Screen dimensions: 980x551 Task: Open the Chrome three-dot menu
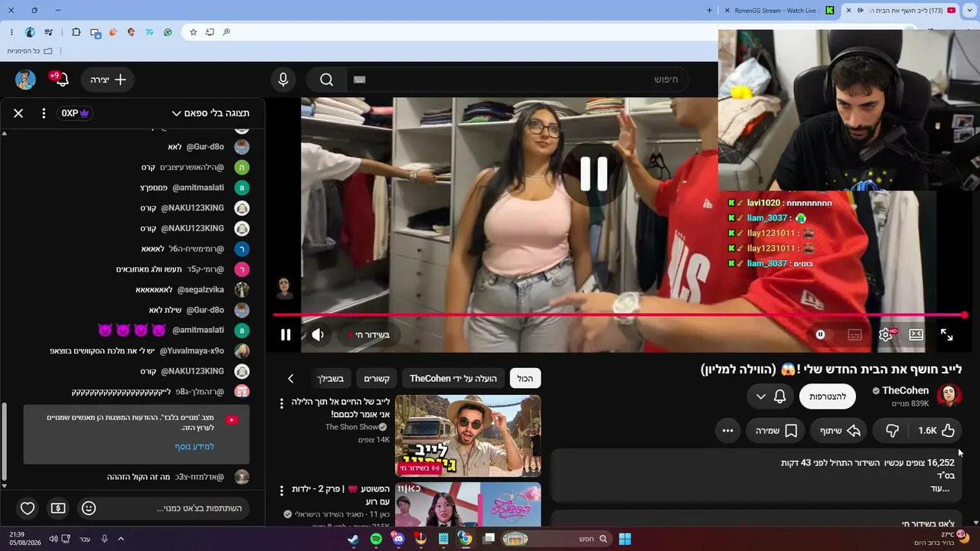click(x=11, y=32)
